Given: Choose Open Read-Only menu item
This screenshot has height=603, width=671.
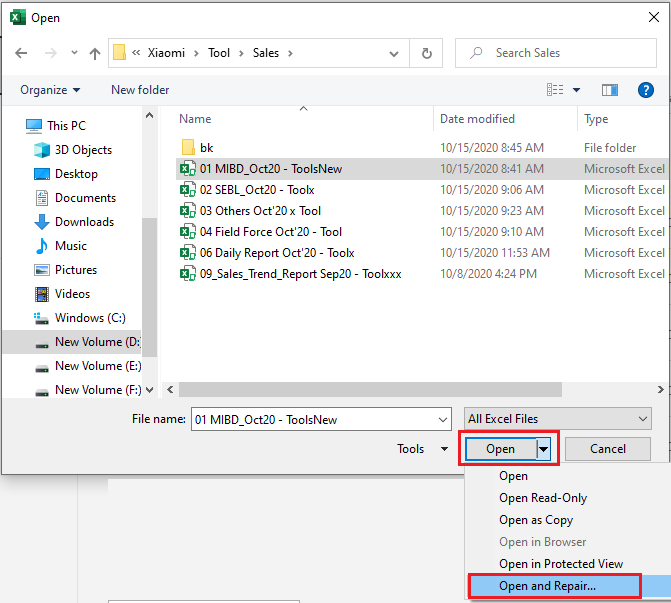Looking at the screenshot, I should 543,498.
